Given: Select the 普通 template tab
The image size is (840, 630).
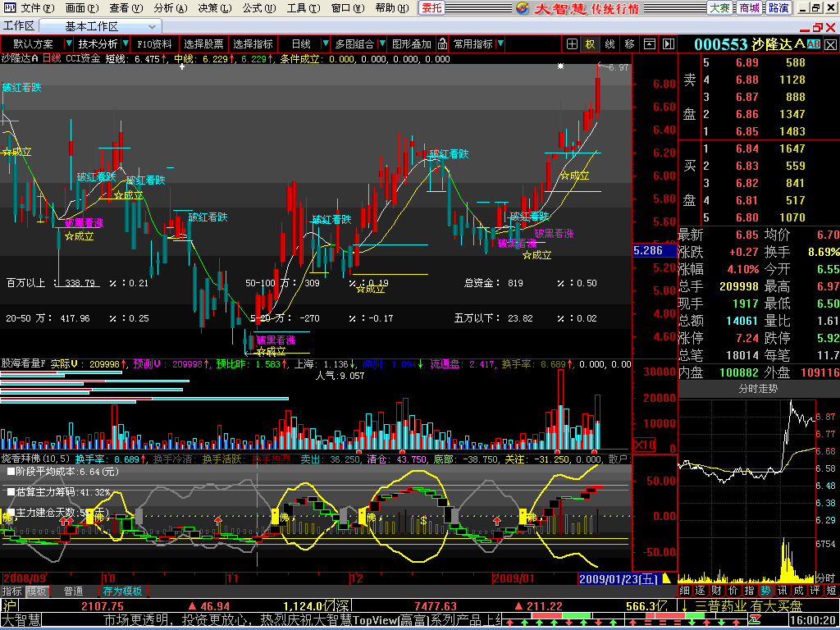Looking at the screenshot, I should pyautogui.click(x=73, y=591).
